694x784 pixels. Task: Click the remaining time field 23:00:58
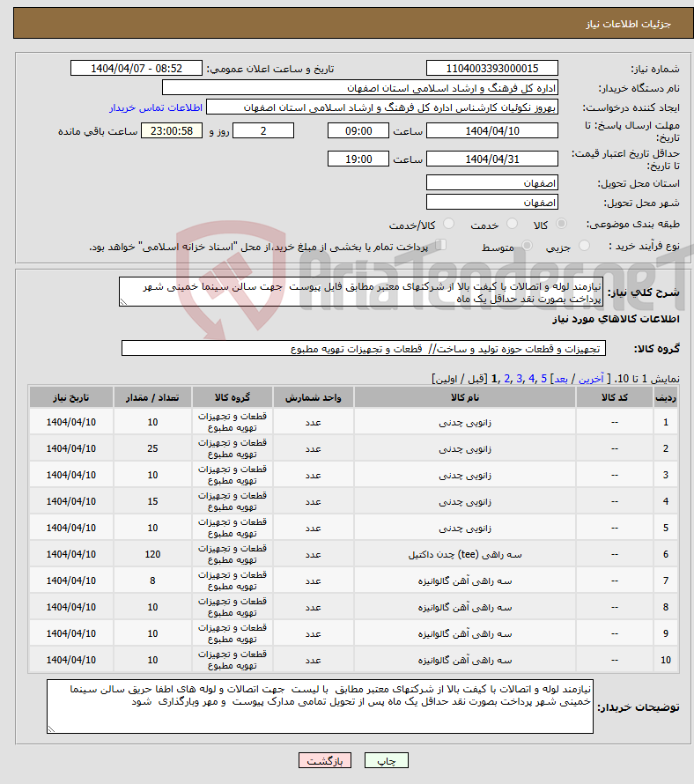tap(172, 131)
